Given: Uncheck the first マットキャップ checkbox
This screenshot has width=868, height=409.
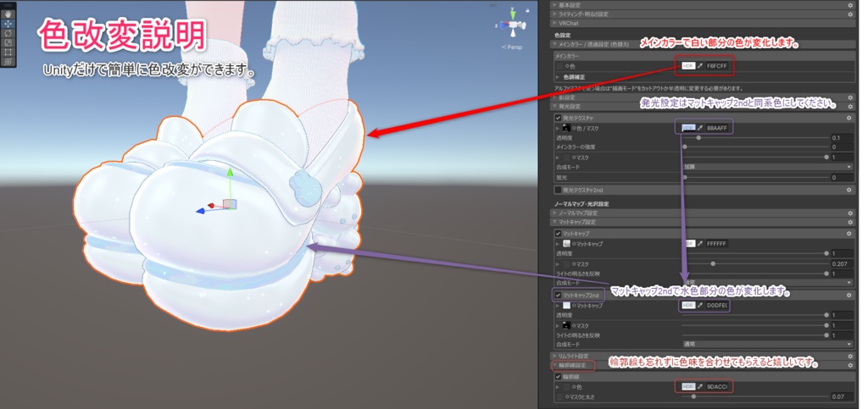Looking at the screenshot, I should point(558,234).
